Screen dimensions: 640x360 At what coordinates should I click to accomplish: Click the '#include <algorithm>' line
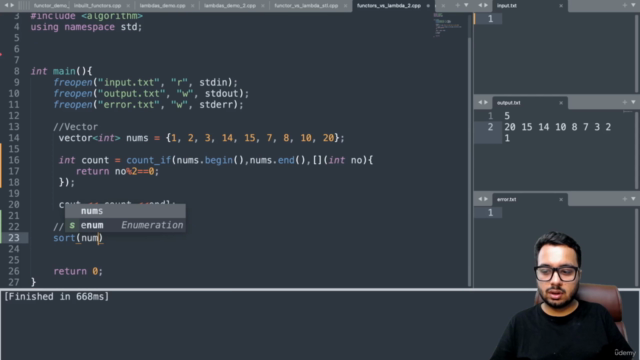click(x=87, y=16)
